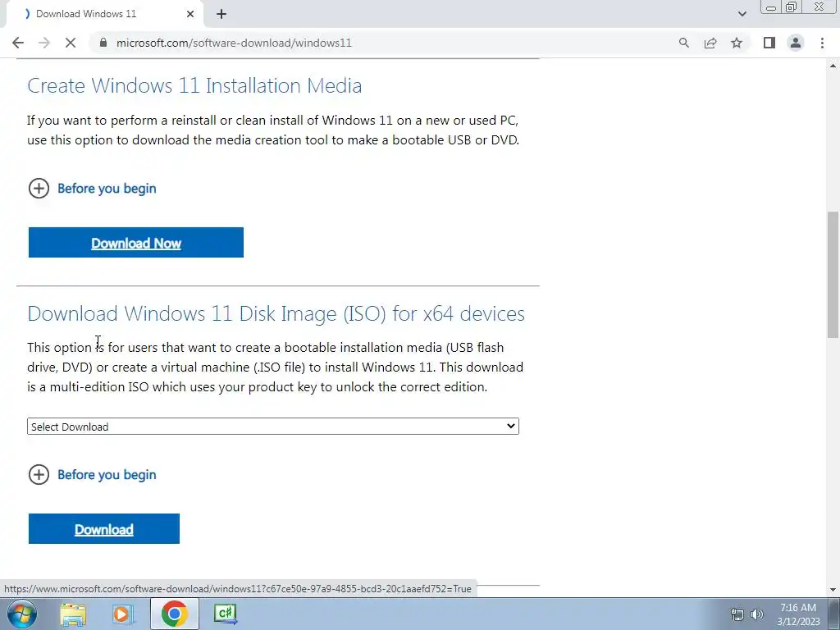The image size is (840, 630).
Task: Expand Before you begin under ISO section
Action: tap(92, 475)
